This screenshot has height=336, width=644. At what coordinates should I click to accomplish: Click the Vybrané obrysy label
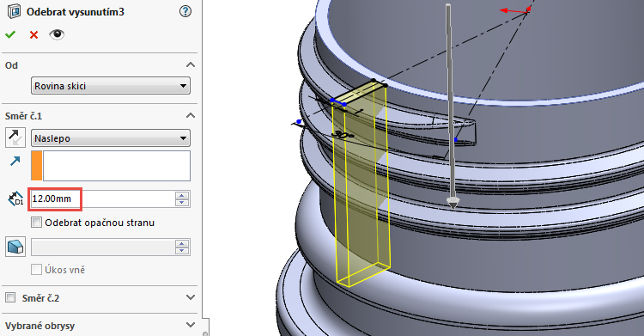click(39, 326)
